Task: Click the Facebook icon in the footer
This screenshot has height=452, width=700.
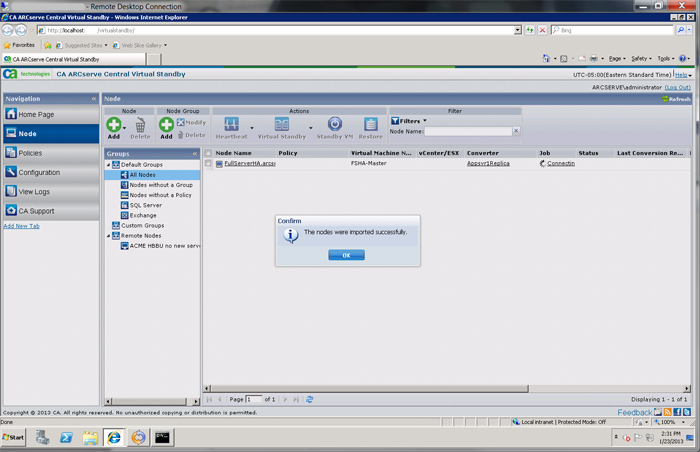Action: pos(677,412)
